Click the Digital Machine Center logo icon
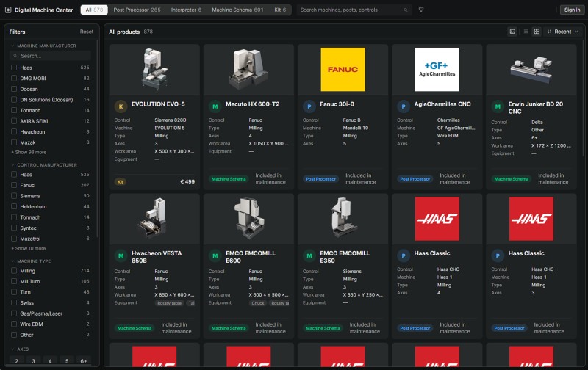The width and height of the screenshot is (588, 370). [8, 10]
